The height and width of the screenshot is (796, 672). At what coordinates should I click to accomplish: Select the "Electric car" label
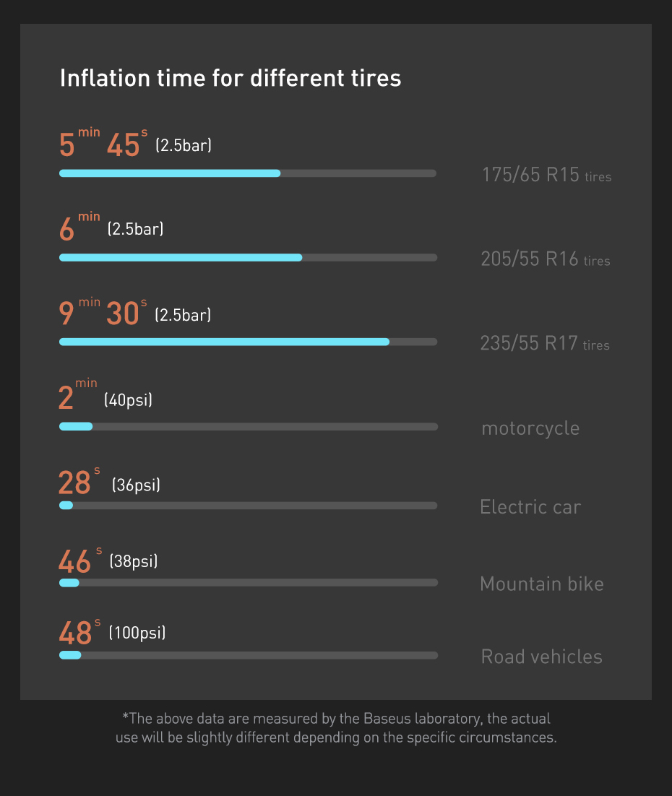[530, 507]
